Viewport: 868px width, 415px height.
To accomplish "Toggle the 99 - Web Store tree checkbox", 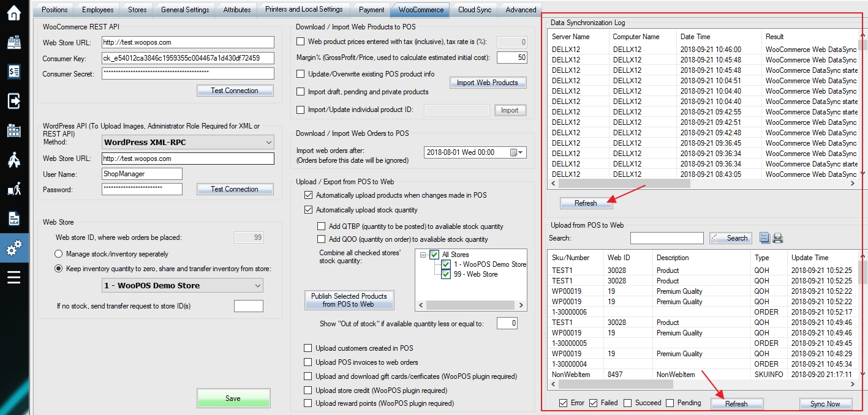I will (446, 274).
